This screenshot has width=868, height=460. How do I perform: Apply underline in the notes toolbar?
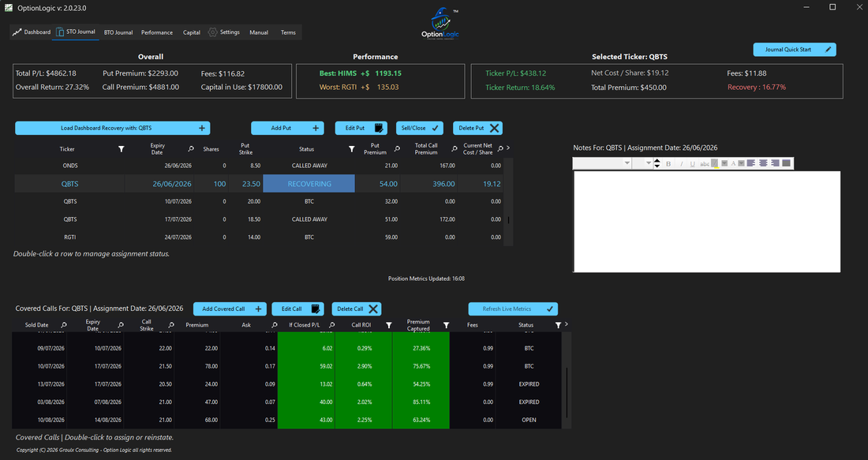point(693,163)
